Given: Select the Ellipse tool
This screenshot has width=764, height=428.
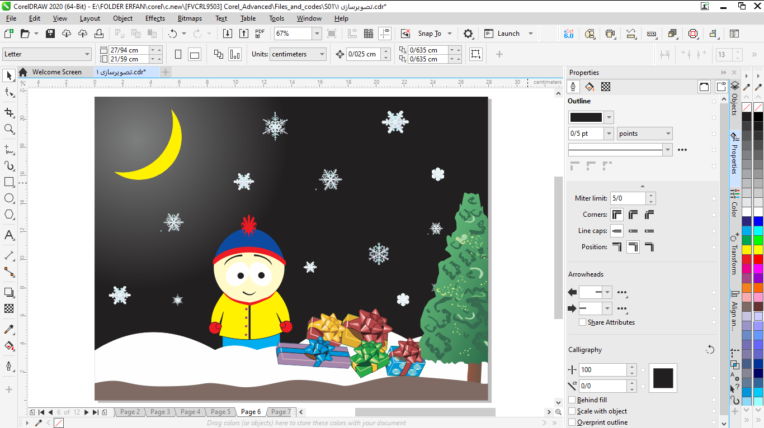Looking at the screenshot, I should coord(9,198).
